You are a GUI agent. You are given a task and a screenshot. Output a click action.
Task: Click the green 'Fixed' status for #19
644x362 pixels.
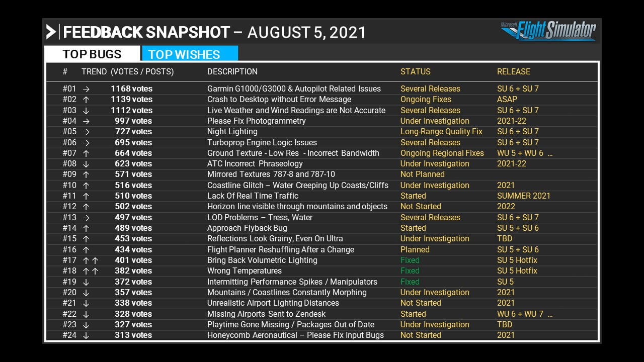click(x=410, y=282)
